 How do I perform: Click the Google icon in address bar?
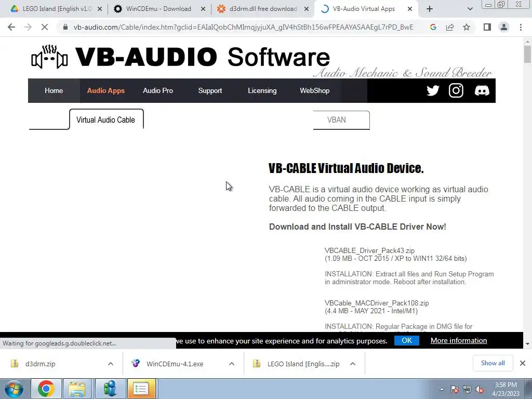click(433, 27)
